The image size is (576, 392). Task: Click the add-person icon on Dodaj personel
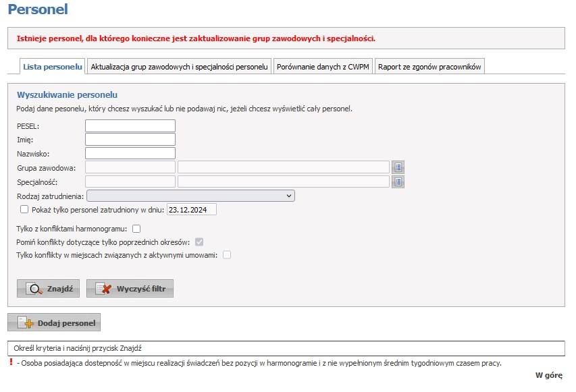25,323
